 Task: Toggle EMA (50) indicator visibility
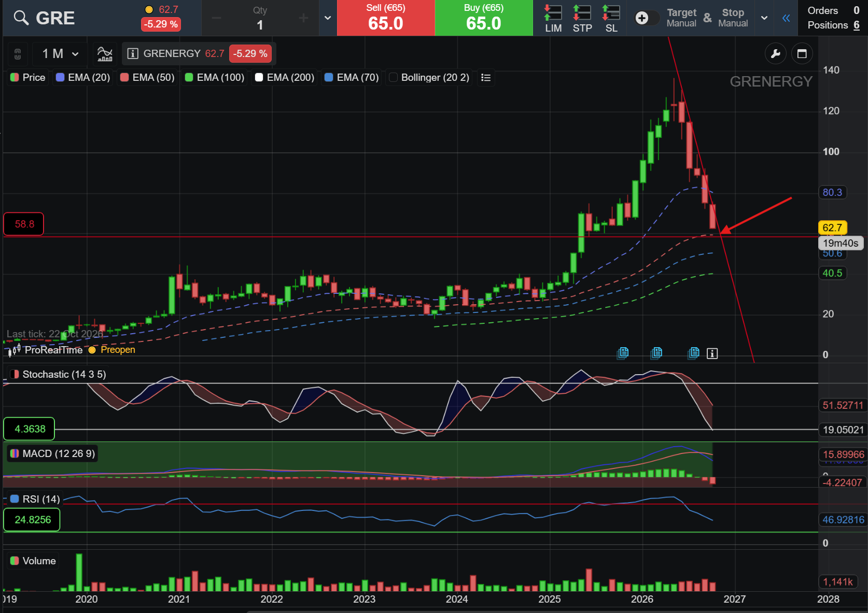pos(147,78)
